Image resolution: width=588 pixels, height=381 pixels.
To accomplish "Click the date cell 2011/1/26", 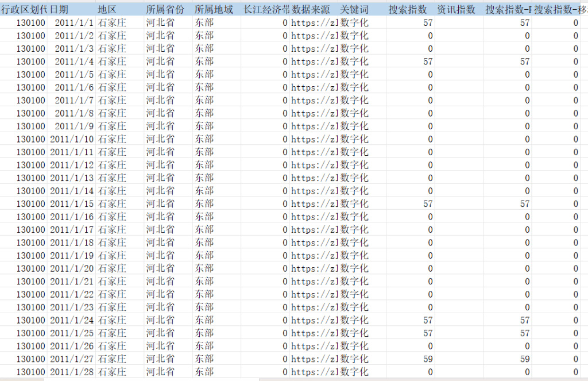I will (72, 347).
